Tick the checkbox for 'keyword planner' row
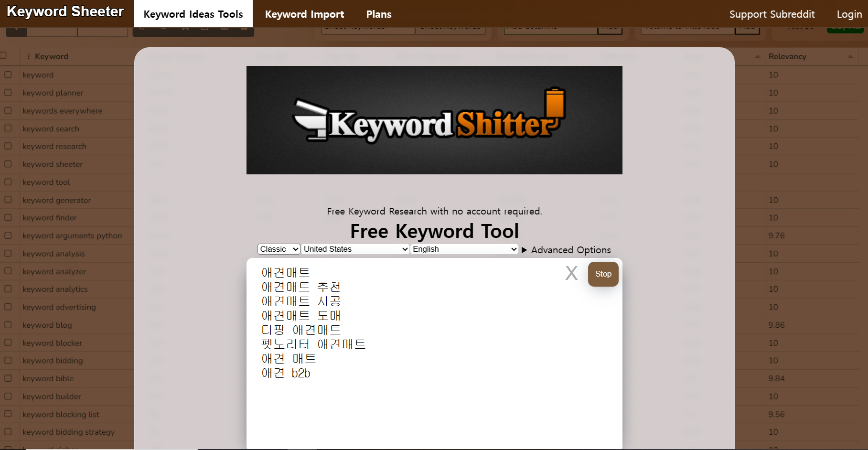This screenshot has height=450, width=868. coord(8,93)
